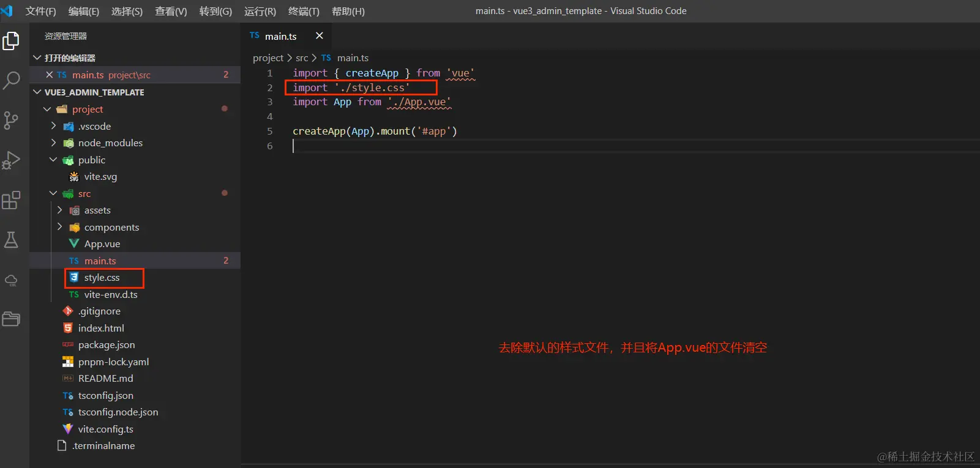Close main.ts in the open editors list
Screen dimensions: 980x468
[x=50, y=75]
